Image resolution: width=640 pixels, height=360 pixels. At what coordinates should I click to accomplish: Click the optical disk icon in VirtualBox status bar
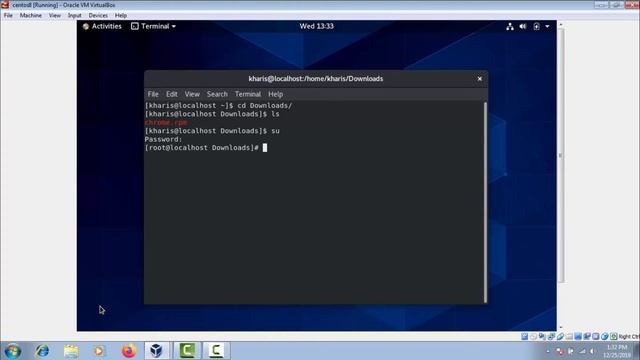(x=533, y=336)
